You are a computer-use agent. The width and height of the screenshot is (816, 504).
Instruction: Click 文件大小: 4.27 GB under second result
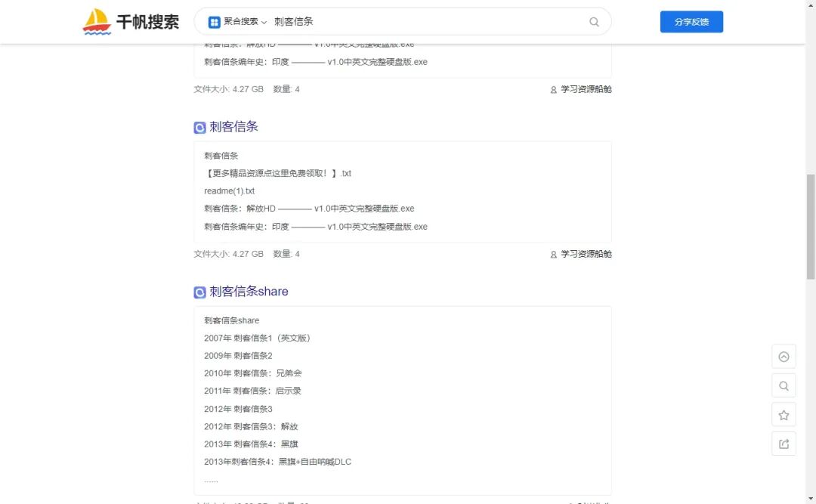tap(228, 254)
